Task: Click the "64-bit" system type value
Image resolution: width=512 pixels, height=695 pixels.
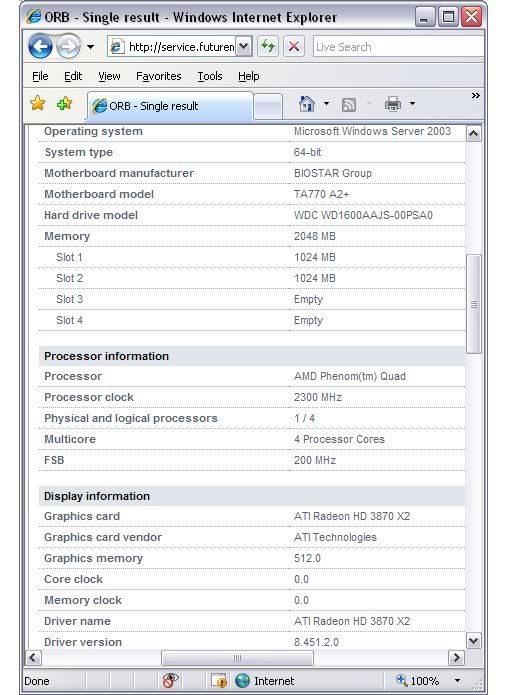Action: [x=307, y=152]
